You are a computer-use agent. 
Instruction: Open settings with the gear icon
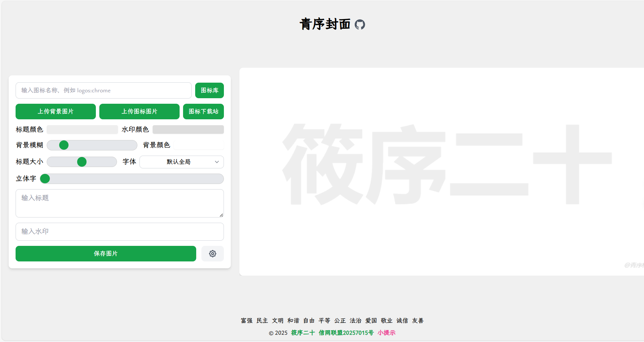pos(212,253)
